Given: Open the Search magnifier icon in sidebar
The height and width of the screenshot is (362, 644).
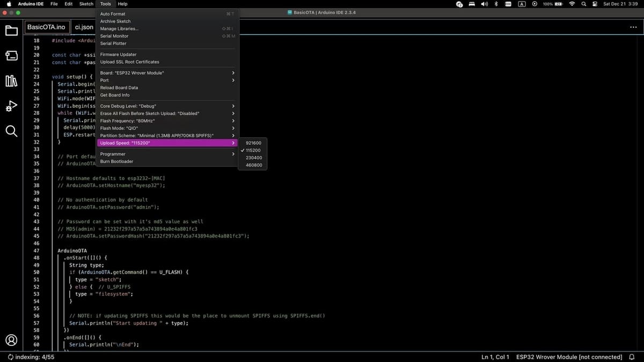Looking at the screenshot, I should coord(11,131).
